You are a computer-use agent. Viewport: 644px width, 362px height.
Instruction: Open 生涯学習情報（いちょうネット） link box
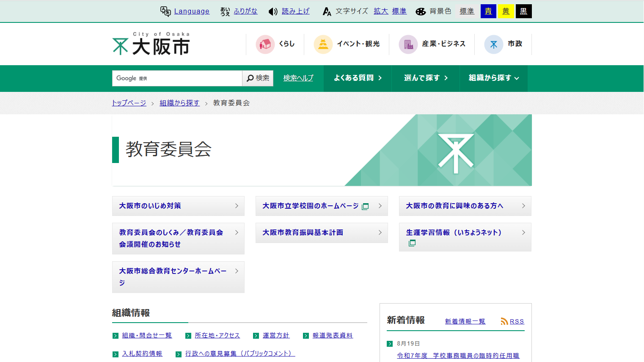tap(465, 237)
